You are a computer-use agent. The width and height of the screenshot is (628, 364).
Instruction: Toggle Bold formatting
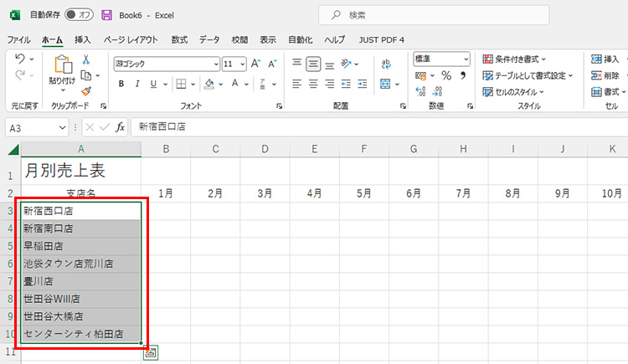click(121, 84)
